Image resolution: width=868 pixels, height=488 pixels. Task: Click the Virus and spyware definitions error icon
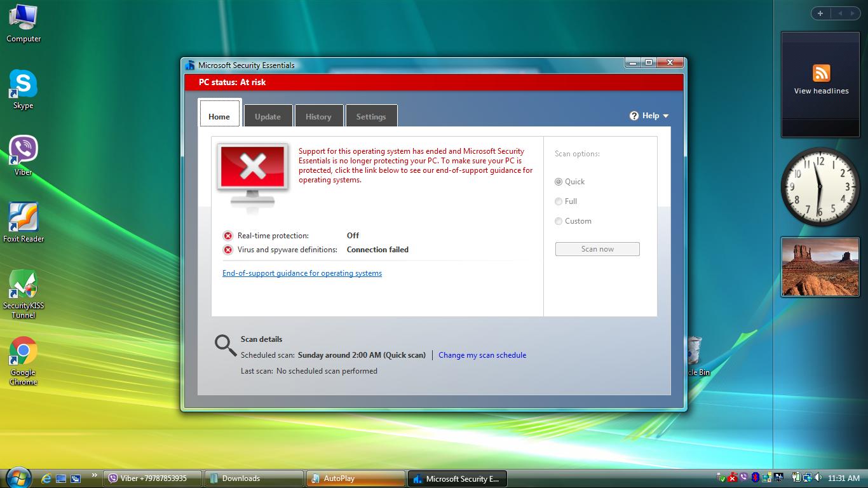pyautogui.click(x=228, y=250)
